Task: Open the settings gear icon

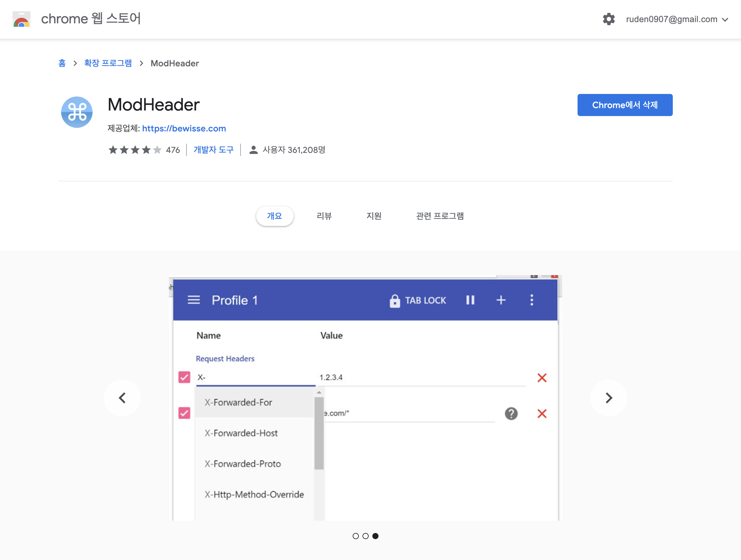Action: click(608, 19)
